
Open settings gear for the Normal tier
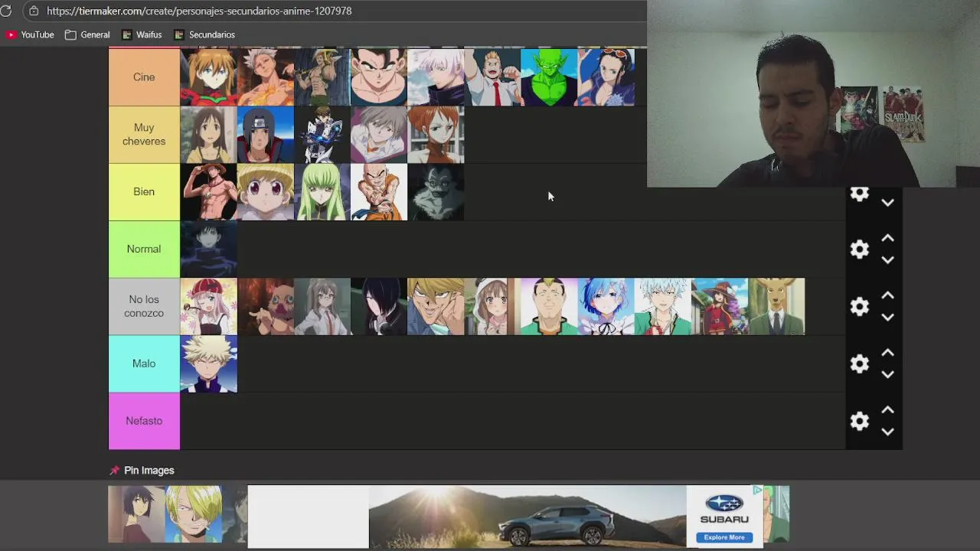point(860,249)
